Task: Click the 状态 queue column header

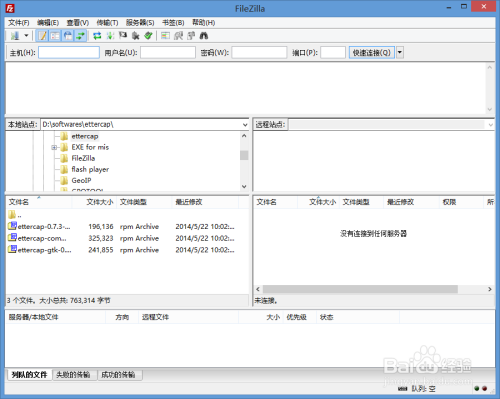Action: point(358,317)
